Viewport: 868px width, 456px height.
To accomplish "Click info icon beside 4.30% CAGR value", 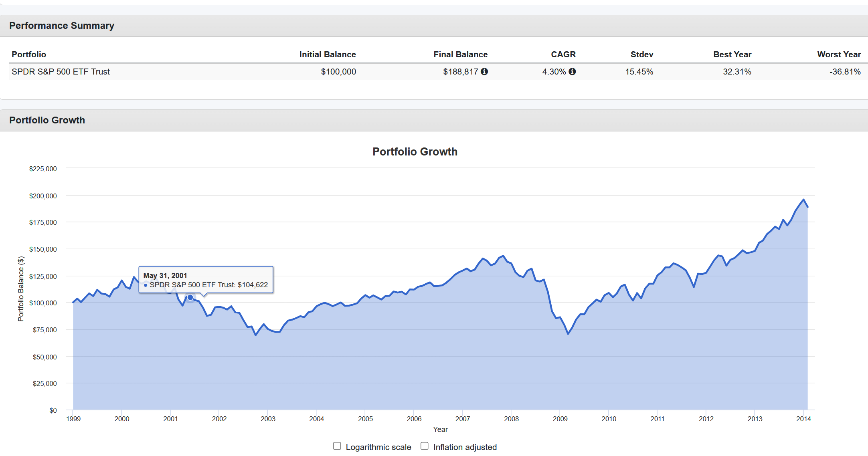I will pos(572,72).
